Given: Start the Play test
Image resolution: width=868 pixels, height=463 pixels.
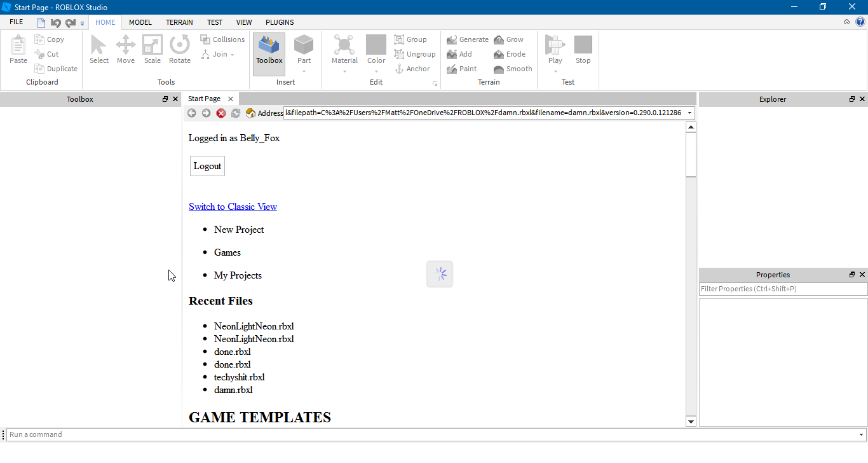Looking at the screenshot, I should 555,51.
